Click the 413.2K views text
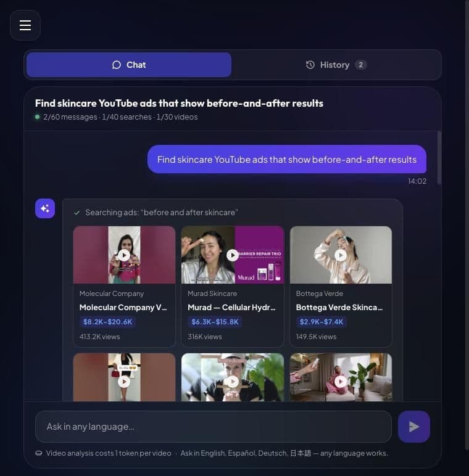The height and width of the screenshot is (476, 469). click(x=99, y=337)
